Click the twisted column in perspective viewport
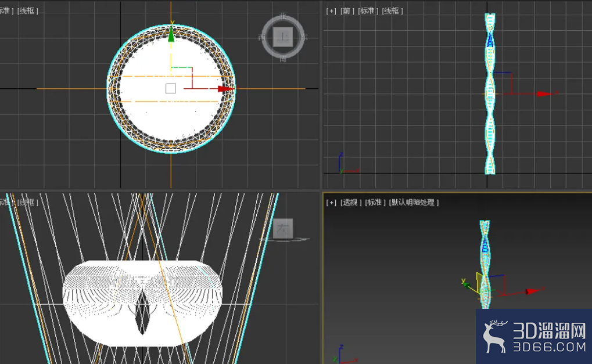Screen dimensions: 592x364 click(x=485, y=264)
